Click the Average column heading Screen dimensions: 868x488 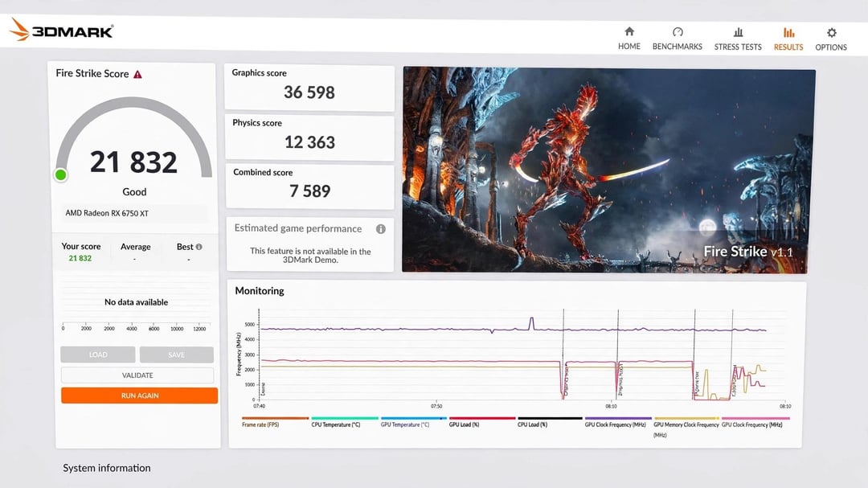pyautogui.click(x=136, y=247)
